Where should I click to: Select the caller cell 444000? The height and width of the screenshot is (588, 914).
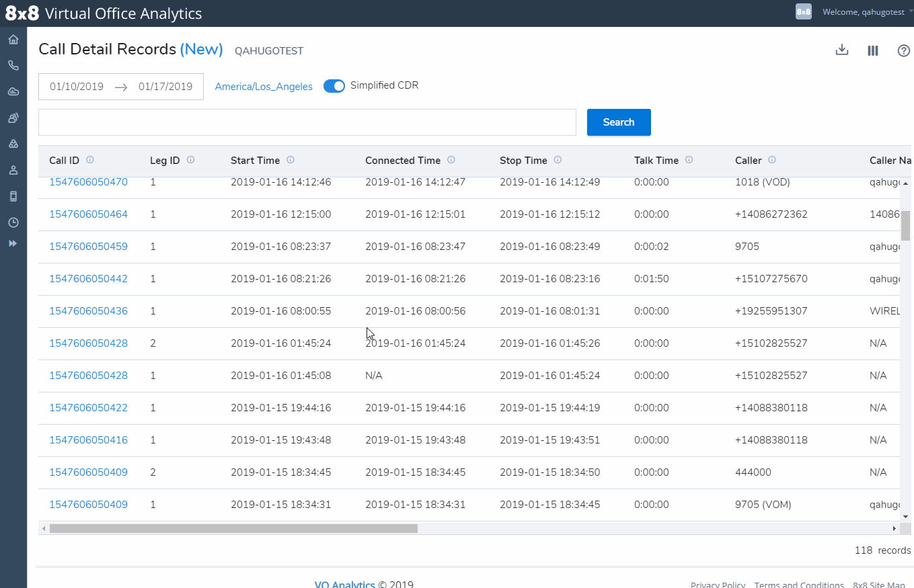click(753, 472)
